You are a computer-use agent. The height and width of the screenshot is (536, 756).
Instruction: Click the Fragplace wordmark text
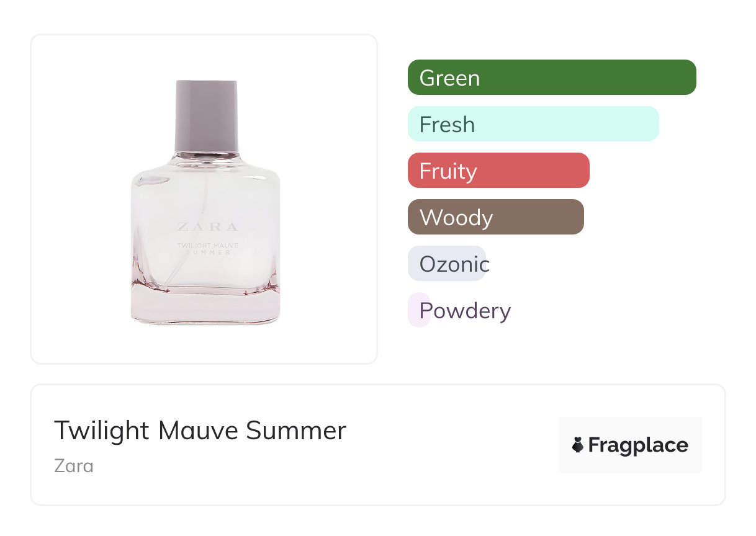[638, 445]
